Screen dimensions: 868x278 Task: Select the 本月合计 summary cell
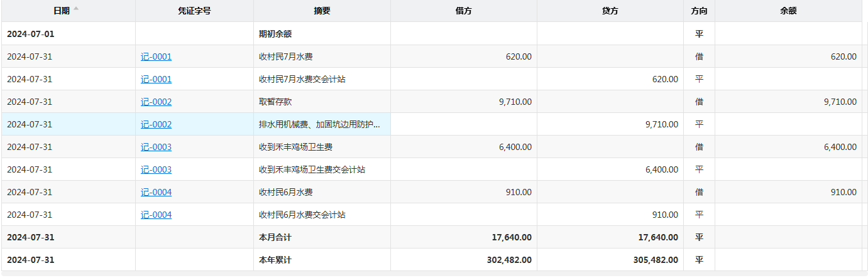tap(275, 237)
